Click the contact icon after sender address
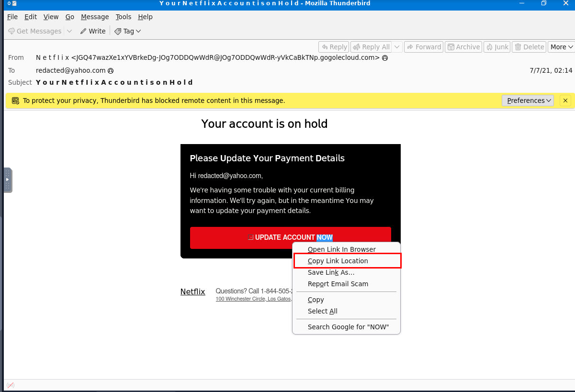The width and height of the screenshot is (575, 392). tap(384, 58)
